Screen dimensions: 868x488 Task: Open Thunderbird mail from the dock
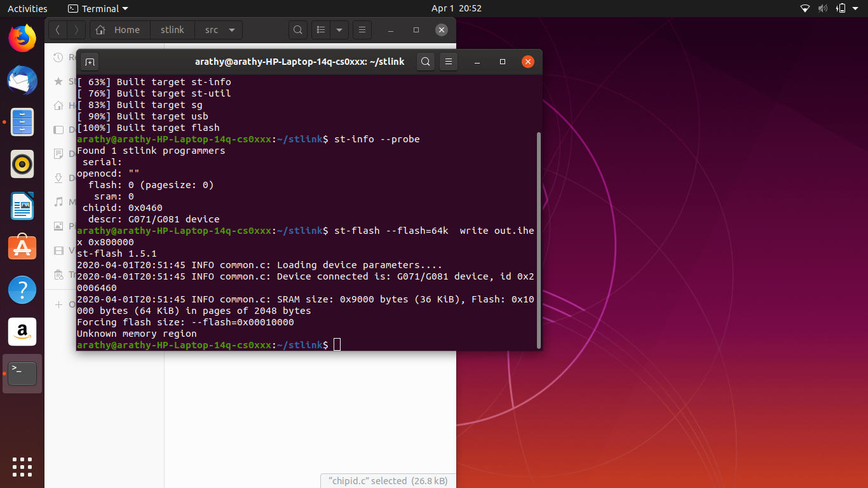coord(22,80)
